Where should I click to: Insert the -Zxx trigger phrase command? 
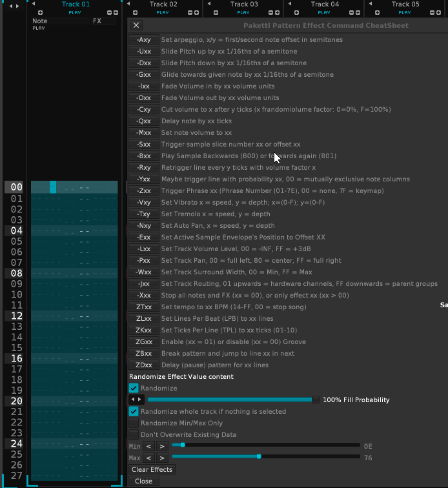click(144, 191)
